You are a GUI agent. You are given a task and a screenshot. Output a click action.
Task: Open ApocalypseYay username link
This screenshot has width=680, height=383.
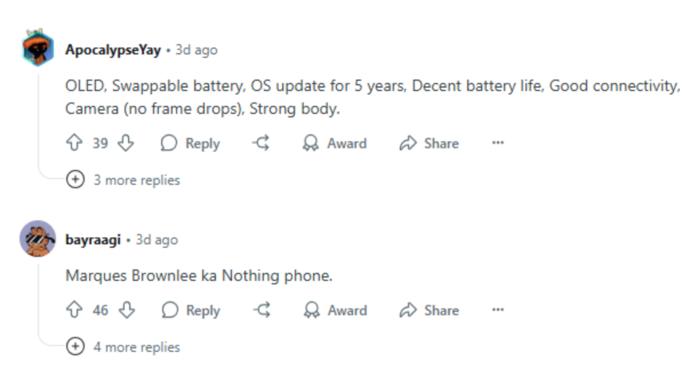point(113,50)
